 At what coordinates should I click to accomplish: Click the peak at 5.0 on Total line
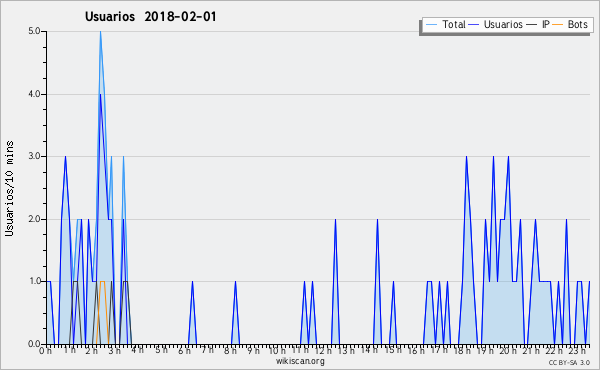point(100,32)
